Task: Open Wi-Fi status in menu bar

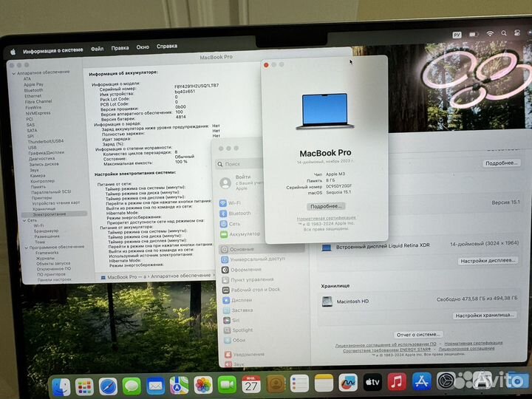Action: click(490, 33)
